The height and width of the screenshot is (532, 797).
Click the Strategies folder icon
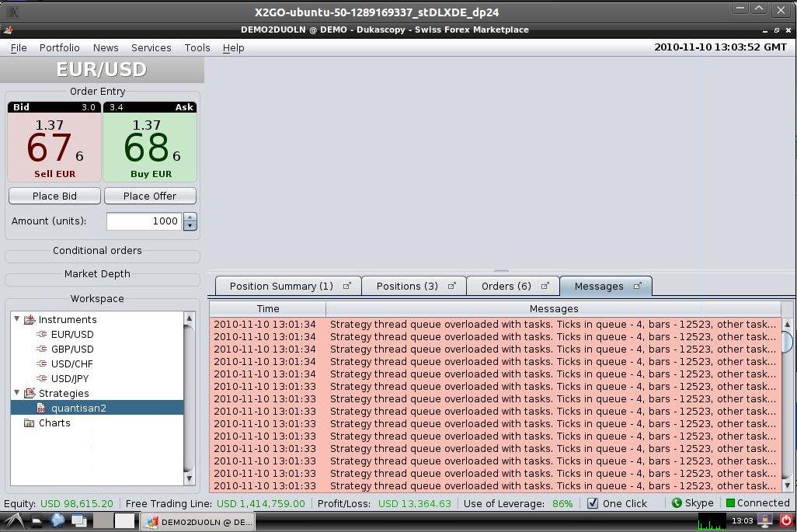[30, 393]
